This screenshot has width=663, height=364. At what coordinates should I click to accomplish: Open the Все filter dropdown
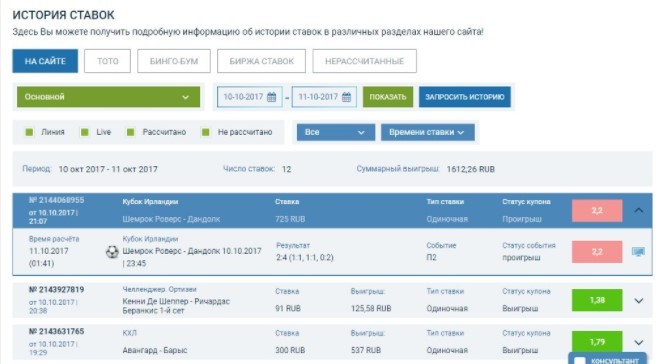(336, 132)
